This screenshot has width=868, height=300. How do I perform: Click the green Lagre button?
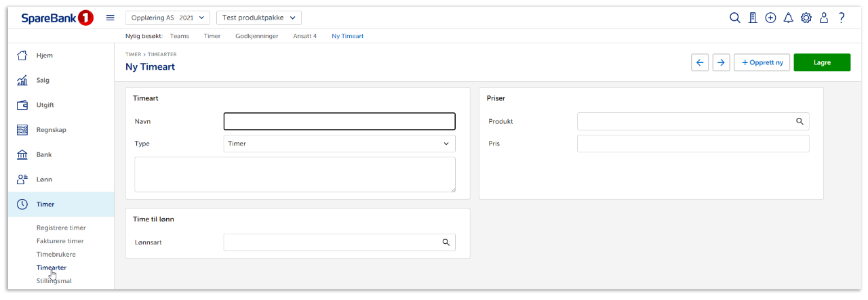(x=822, y=62)
